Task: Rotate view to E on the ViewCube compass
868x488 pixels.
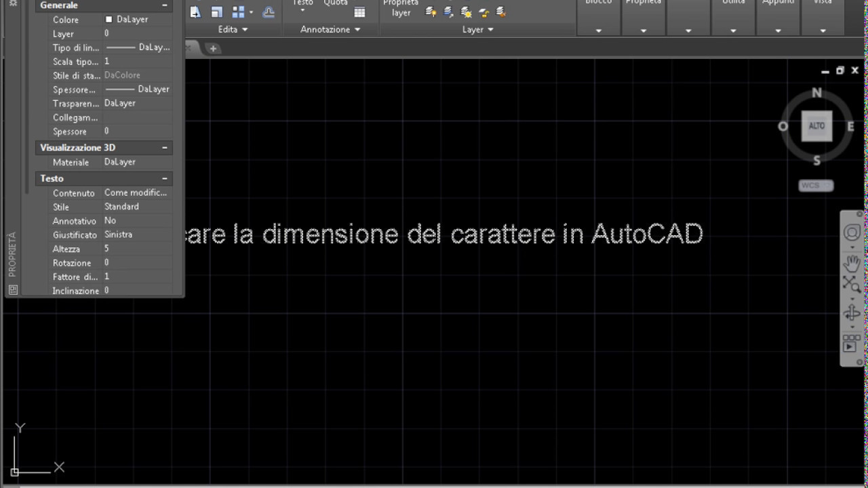Action: 850,126
